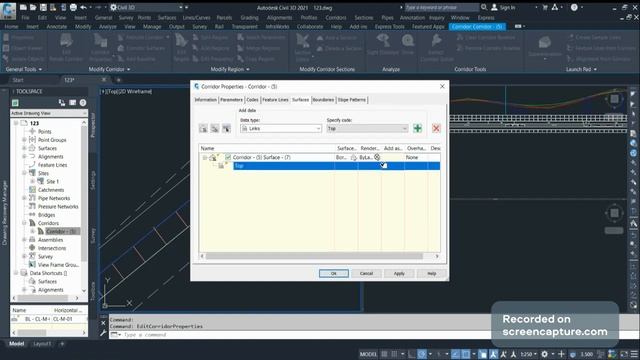This screenshot has height=360, width=640.
Task: Collapse the Sites node in Prospector
Action: (24, 173)
